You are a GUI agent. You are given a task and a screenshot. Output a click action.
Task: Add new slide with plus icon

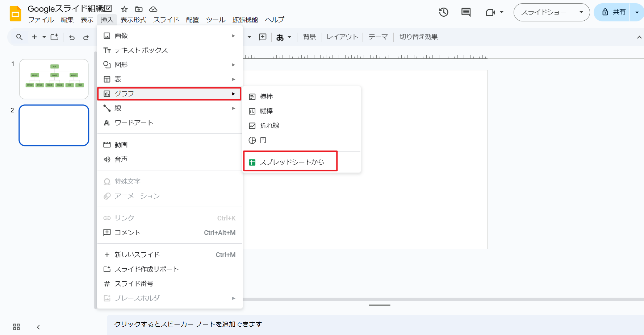[x=34, y=37]
